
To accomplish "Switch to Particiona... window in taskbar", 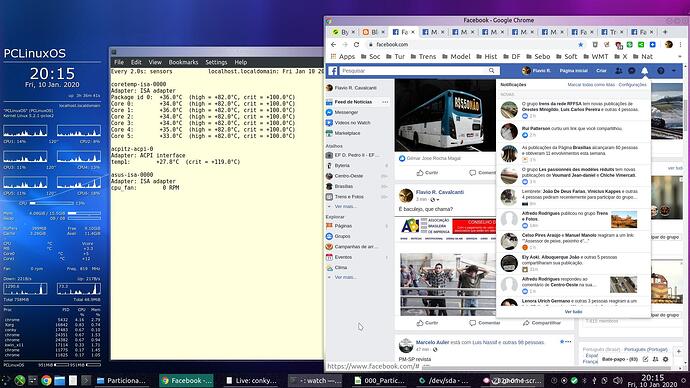I will tap(121, 381).
